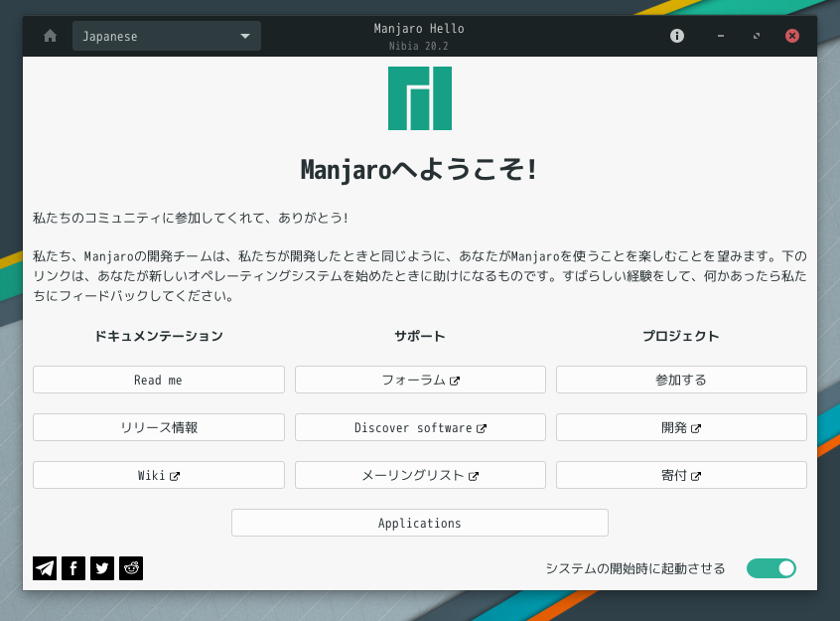The image size is (840, 621).
Task: Click the ドキュメンテーション column heading
Action: (159, 336)
